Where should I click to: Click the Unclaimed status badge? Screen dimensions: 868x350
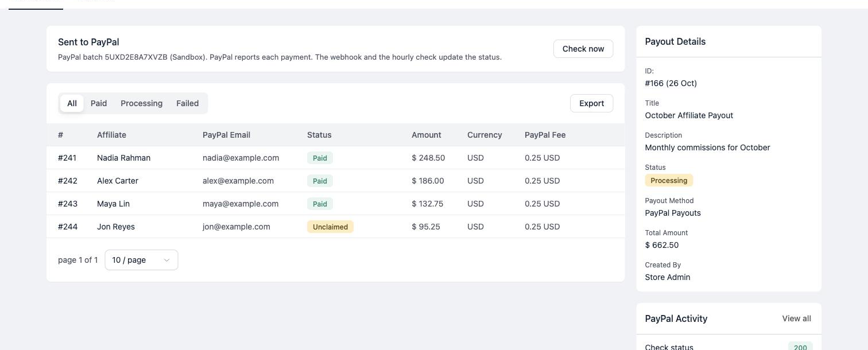330,227
